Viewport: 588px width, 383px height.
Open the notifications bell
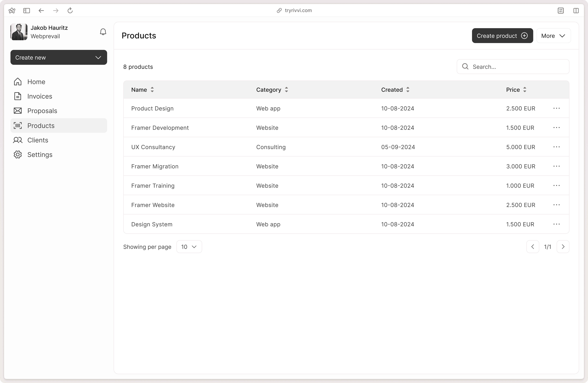[x=103, y=32]
